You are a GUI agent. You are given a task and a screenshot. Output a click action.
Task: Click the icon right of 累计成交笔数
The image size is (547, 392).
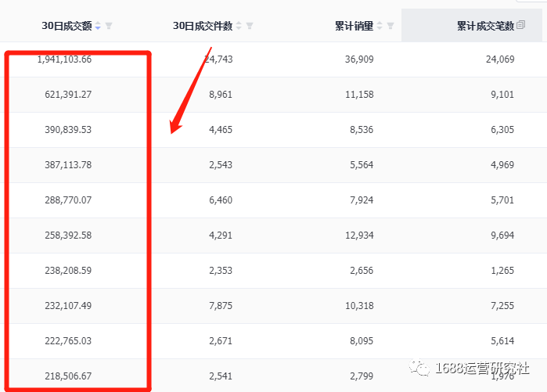point(521,26)
